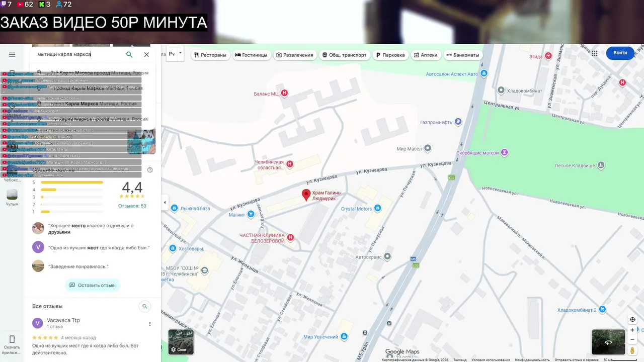Click the Хозтовары store marker
The image size is (644, 362).
pyautogui.click(x=173, y=248)
